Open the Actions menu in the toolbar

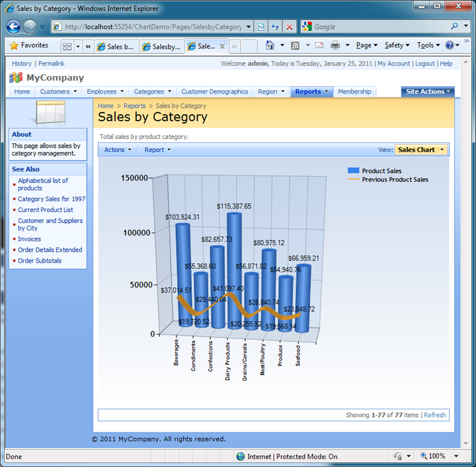(118, 150)
